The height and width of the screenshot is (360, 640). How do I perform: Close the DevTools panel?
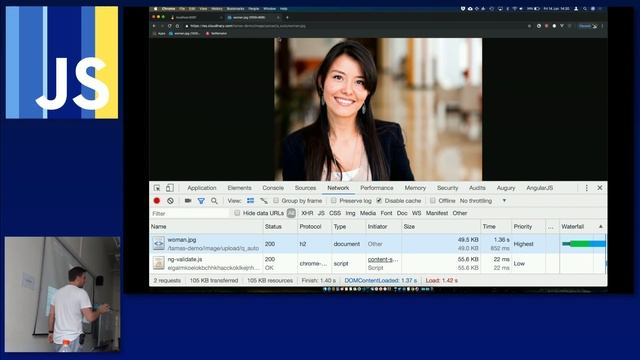(x=600, y=188)
